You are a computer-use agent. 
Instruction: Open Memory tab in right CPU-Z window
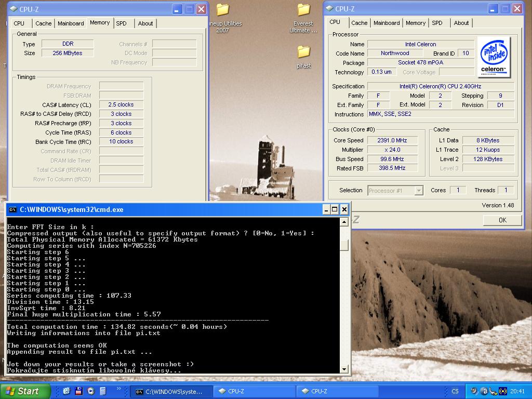pos(415,23)
